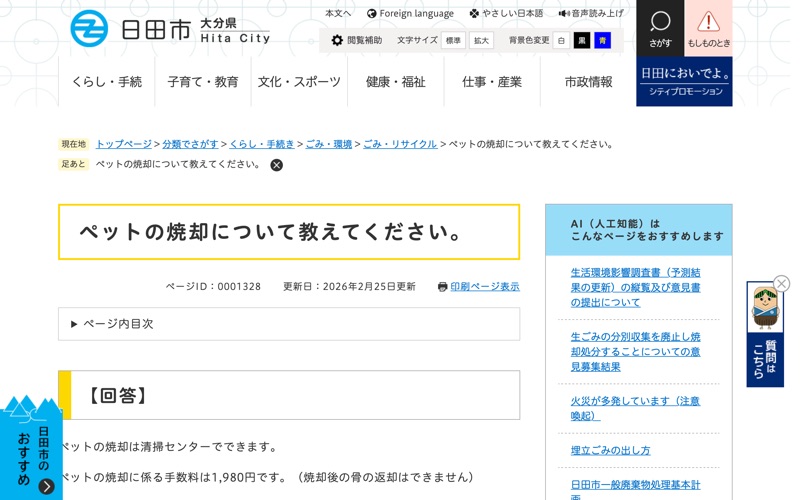Select the 更新日：2026年2月25日更新 text

(x=349, y=287)
